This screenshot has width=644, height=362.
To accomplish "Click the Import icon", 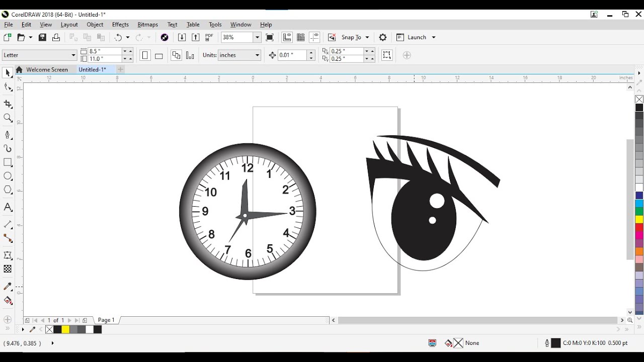I will (x=182, y=37).
